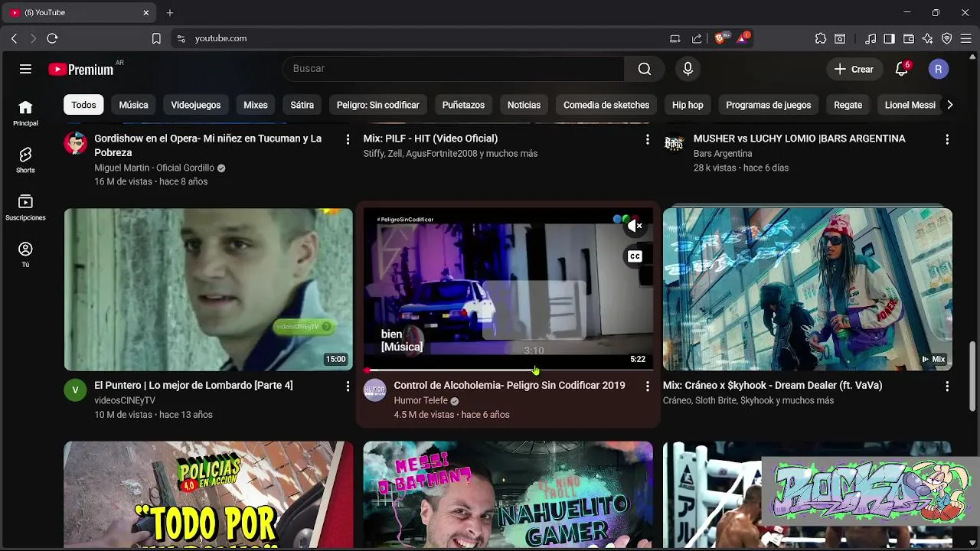Select the Sátira chip

[302, 105]
